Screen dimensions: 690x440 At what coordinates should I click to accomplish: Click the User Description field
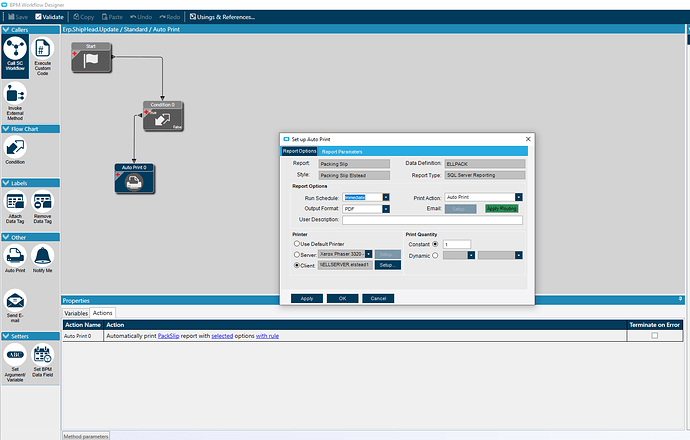[x=433, y=220]
